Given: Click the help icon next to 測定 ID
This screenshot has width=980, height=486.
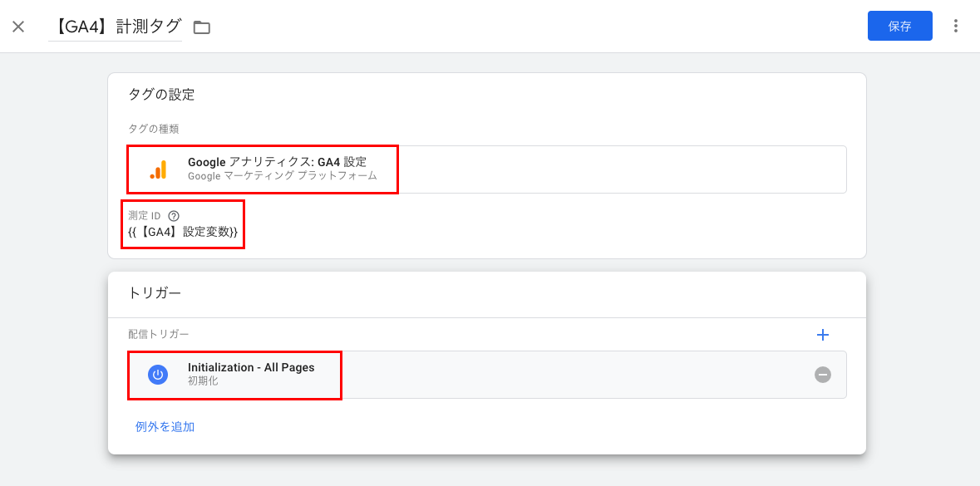Looking at the screenshot, I should point(174,215).
